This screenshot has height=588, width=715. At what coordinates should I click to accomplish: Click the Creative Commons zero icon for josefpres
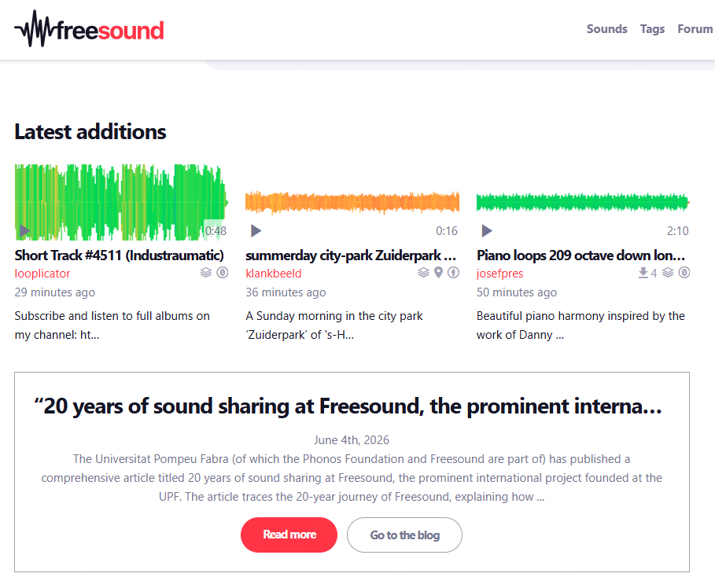684,273
